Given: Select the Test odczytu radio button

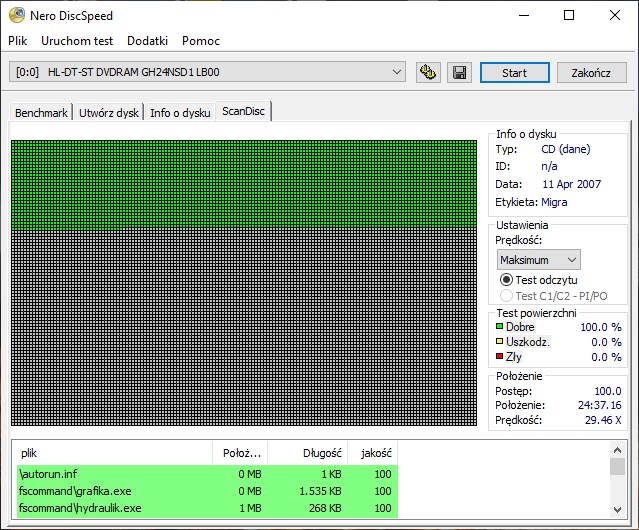Looking at the screenshot, I should click(x=506, y=280).
